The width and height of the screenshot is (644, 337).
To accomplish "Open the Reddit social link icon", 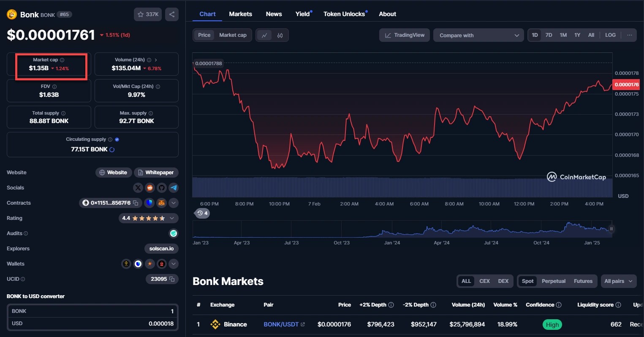I will tap(150, 188).
